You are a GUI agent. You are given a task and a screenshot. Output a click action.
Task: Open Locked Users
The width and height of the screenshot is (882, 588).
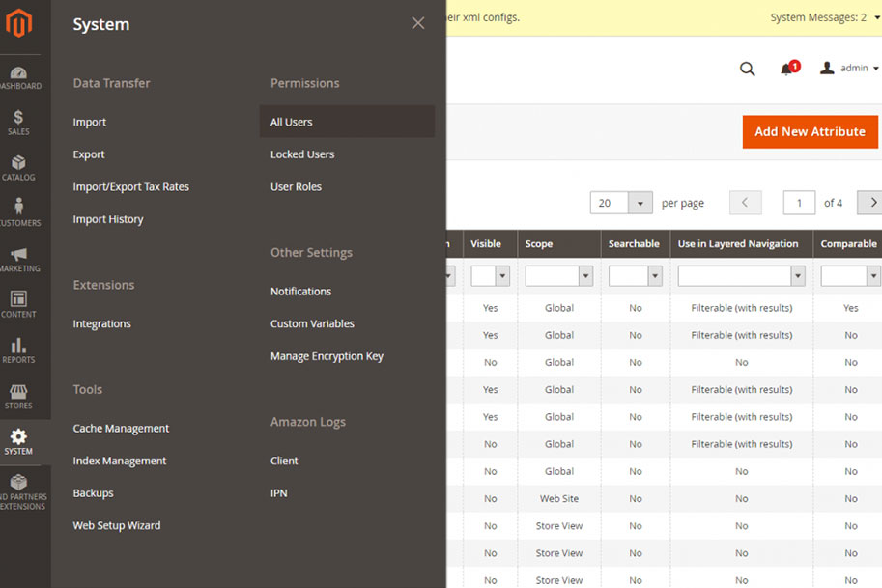(x=302, y=154)
